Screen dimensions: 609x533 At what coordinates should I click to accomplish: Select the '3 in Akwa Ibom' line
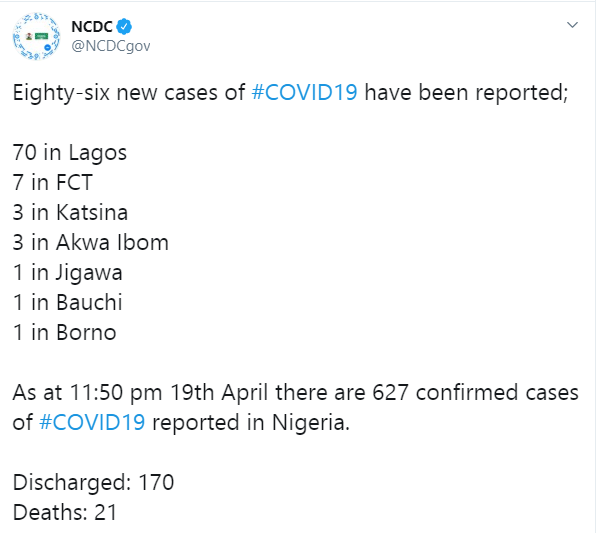click(x=90, y=242)
